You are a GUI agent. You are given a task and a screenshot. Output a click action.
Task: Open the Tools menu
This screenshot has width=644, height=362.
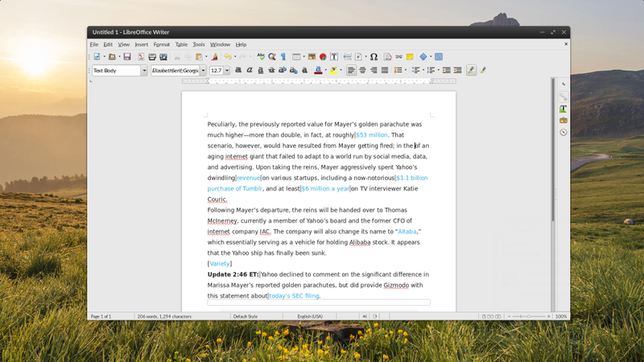199,44
